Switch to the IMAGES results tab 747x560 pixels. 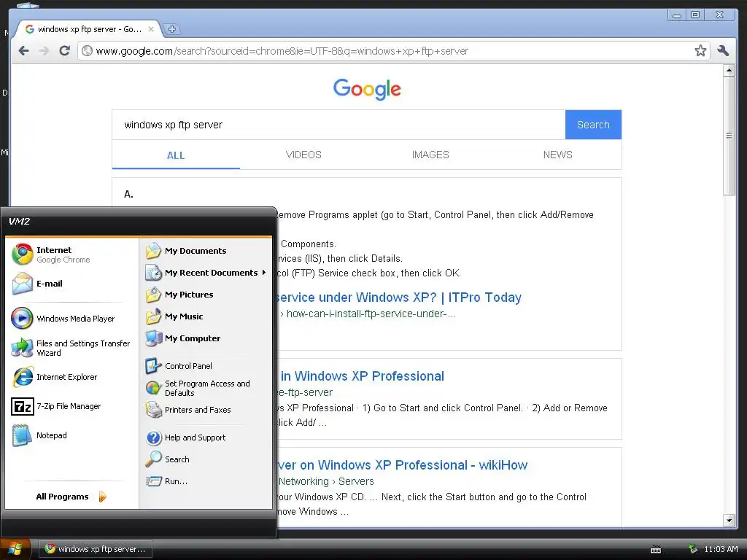430,155
